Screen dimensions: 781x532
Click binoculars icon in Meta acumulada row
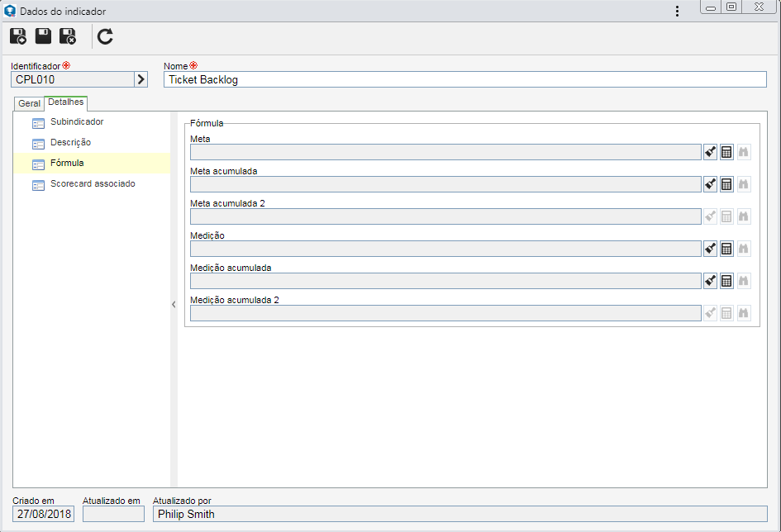click(x=744, y=184)
